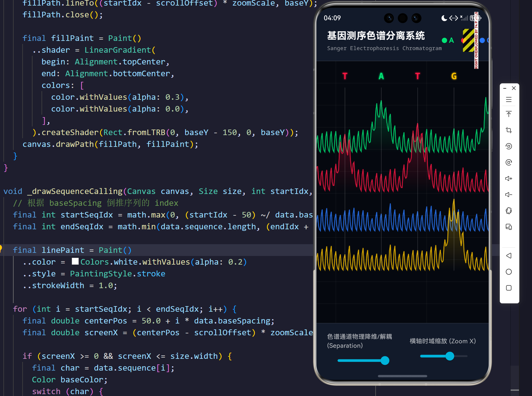Tap the 横轴时域缩放 (Zoom X) label
This screenshot has height=396, width=532.
[x=443, y=341]
